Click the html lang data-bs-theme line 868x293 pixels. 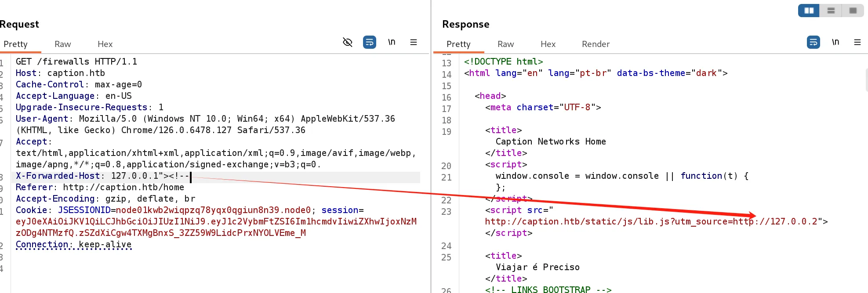click(x=596, y=73)
